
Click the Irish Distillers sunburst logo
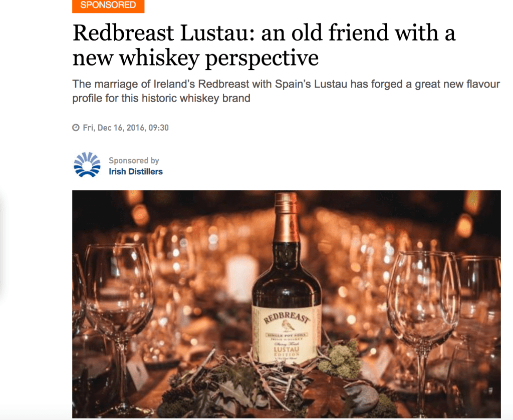tap(87, 165)
